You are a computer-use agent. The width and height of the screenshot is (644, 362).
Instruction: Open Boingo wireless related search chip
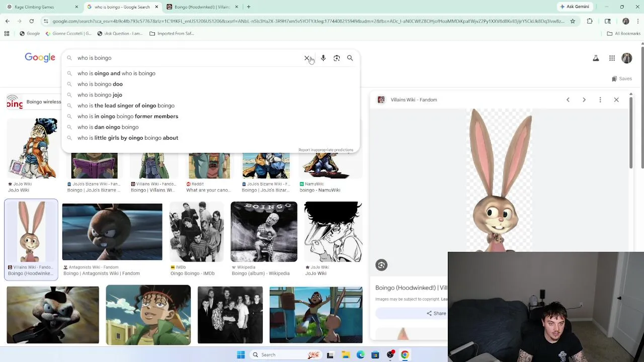[34, 102]
